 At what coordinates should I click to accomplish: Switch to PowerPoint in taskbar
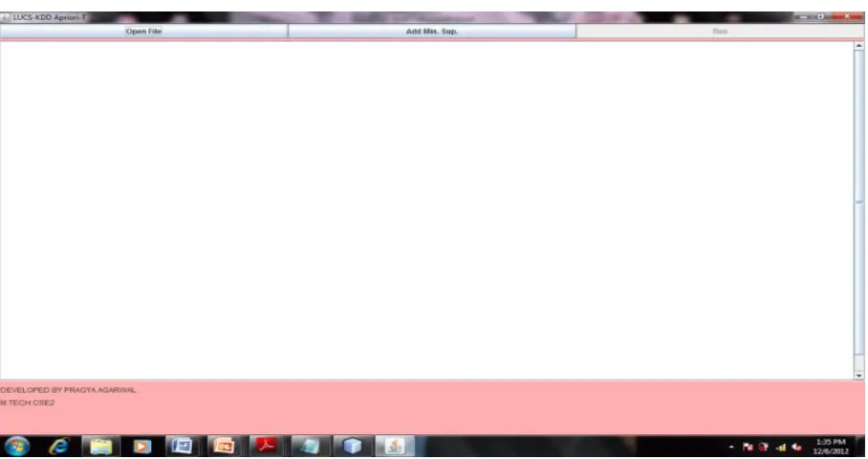[x=224, y=447]
